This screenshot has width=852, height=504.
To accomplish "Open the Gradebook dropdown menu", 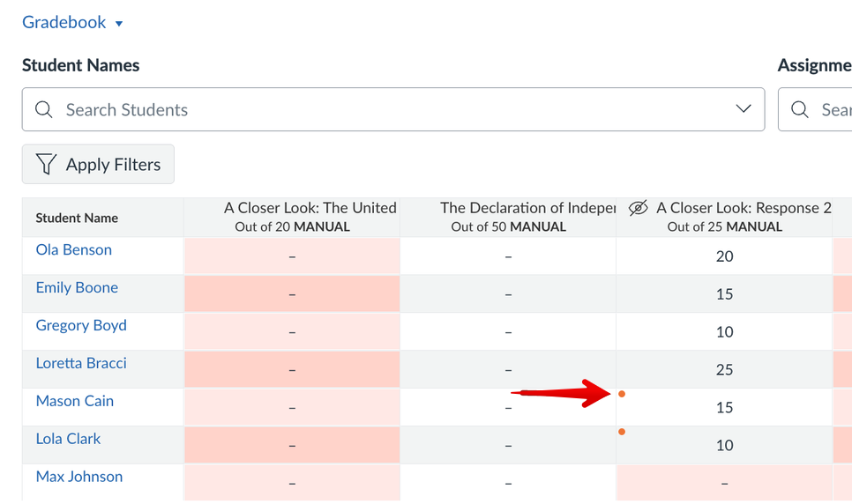I will tap(72, 22).
